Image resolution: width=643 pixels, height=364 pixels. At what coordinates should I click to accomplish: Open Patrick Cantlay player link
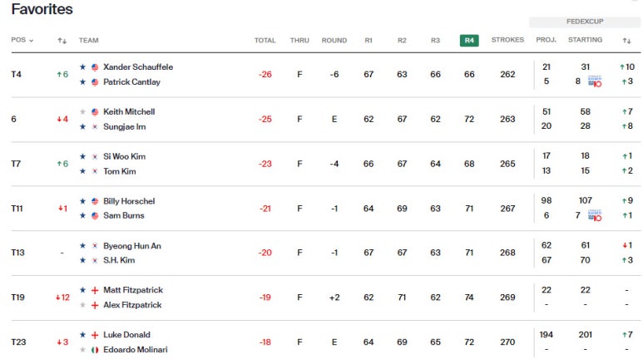click(131, 82)
